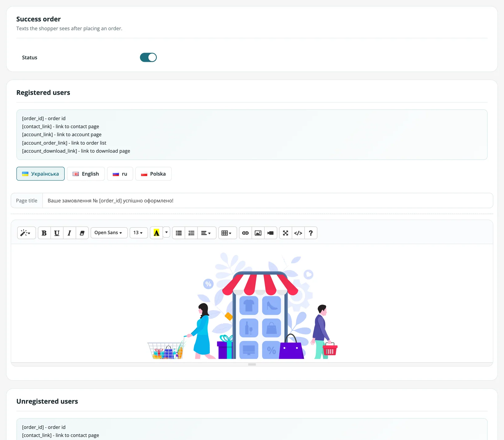Select the store illustration in the editor
Viewport: 504px width, 440px height.
click(x=243, y=306)
